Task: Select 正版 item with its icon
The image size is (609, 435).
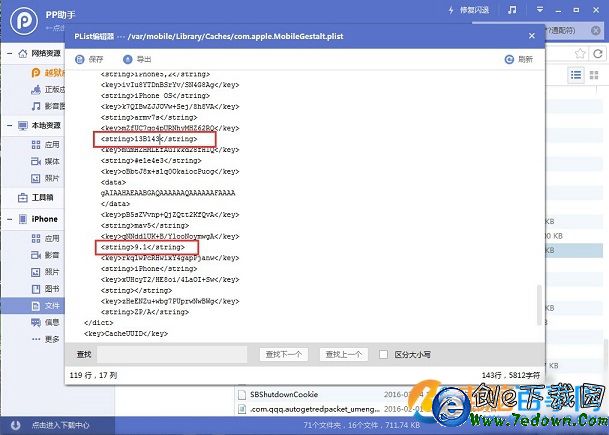Action: [48, 89]
